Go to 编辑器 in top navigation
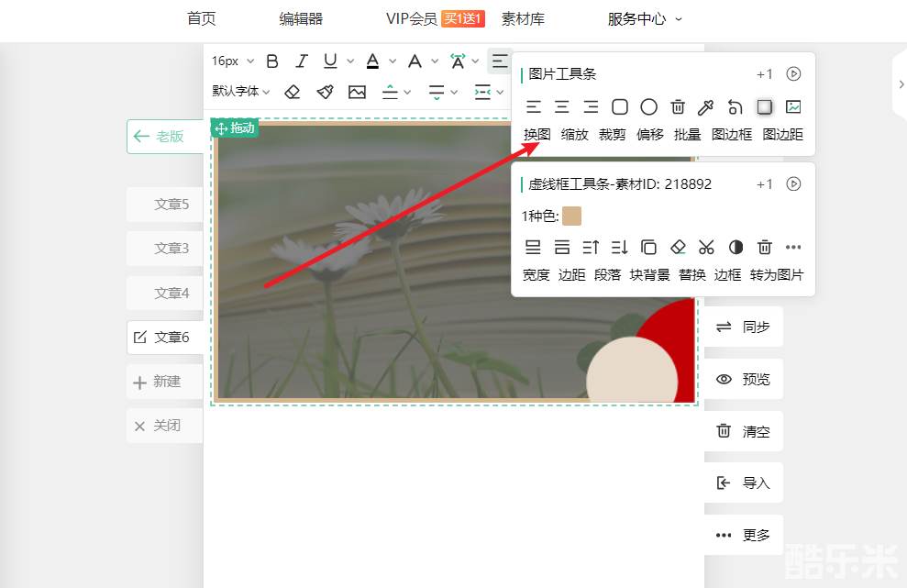This screenshot has width=907, height=588. point(301,18)
